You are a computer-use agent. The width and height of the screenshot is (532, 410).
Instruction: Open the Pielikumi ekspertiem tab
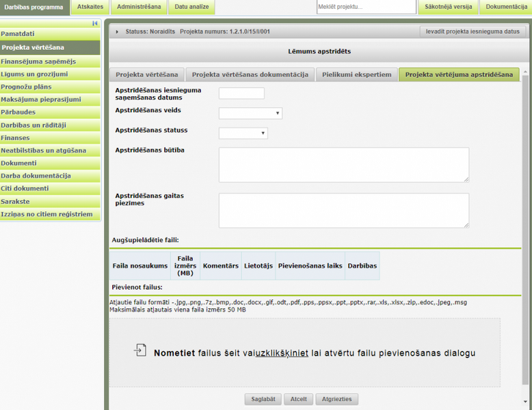pyautogui.click(x=356, y=74)
